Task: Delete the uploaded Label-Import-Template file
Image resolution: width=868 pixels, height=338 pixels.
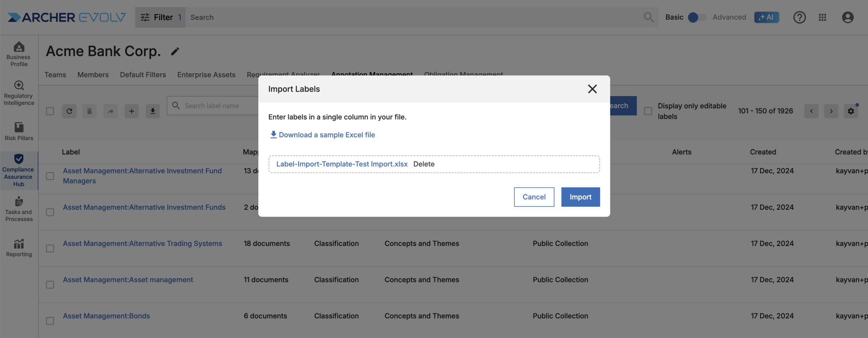Action: [x=424, y=164]
